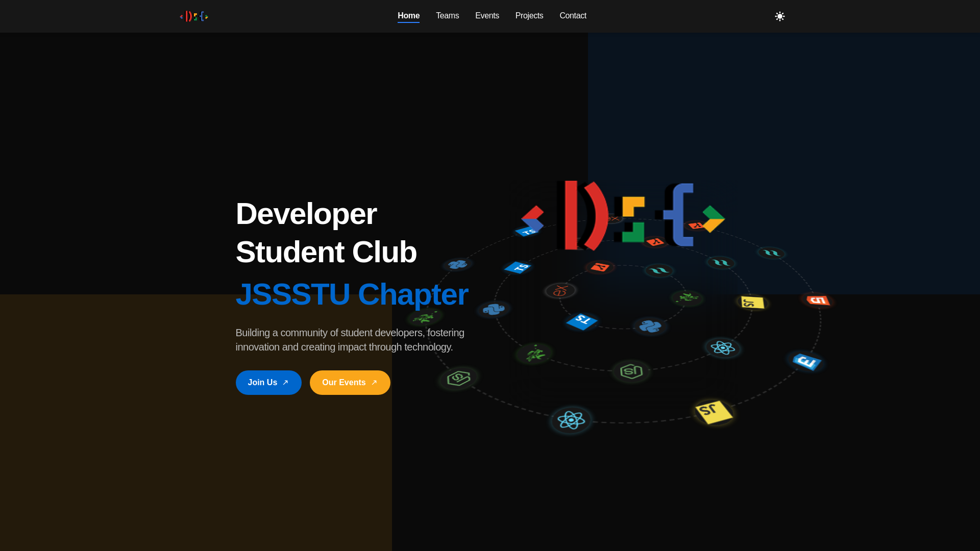980x551 pixels.
Task: Click the 'Building a community of student developers' paragraph
Action: 350,340
